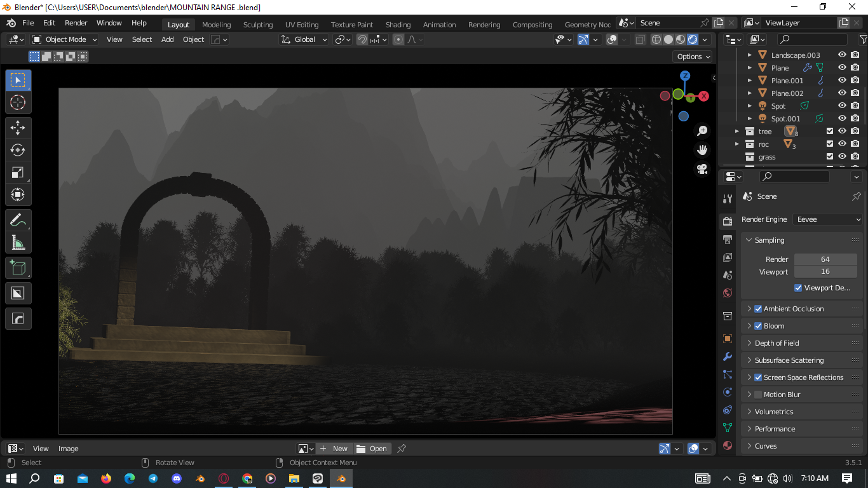Image resolution: width=868 pixels, height=488 pixels.
Task: Choose the Add Cube tool
Action: pos(18,268)
